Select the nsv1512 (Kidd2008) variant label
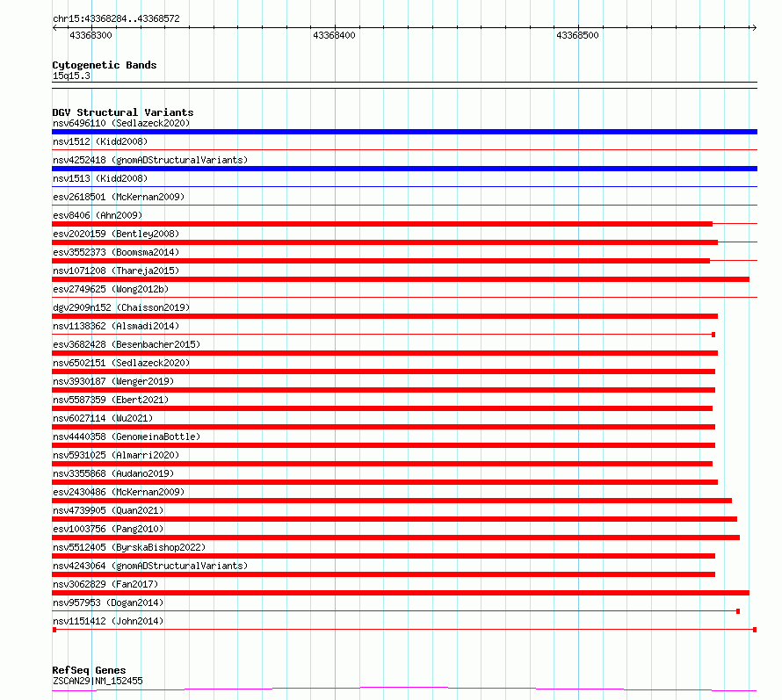Image resolution: width=782 pixels, height=700 pixels. [x=100, y=141]
